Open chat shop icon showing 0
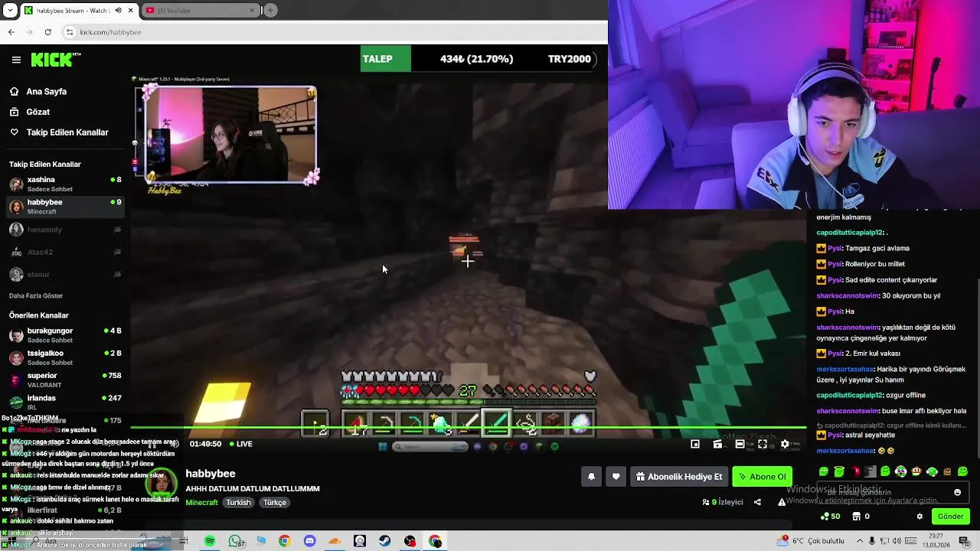The width and height of the screenshot is (980, 551). tap(861, 517)
